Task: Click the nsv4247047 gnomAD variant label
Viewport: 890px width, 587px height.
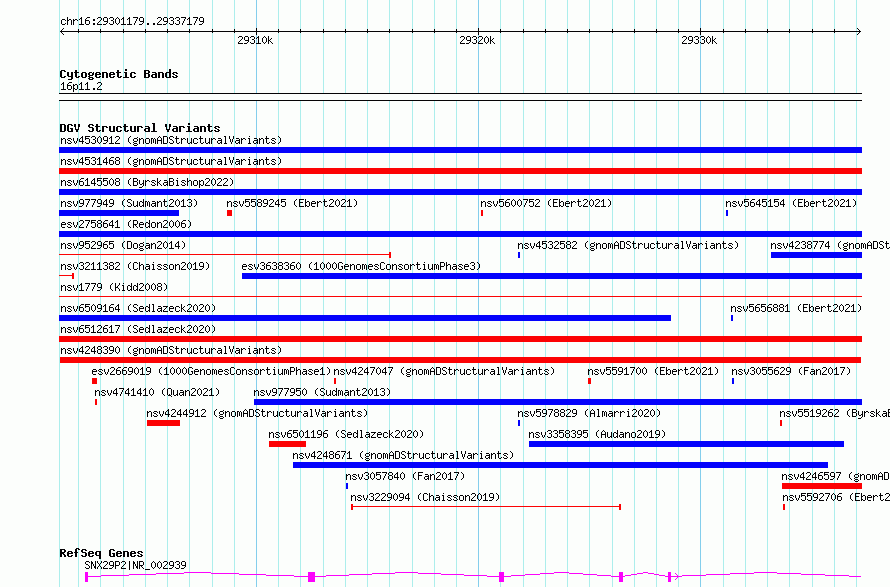Action: 444,371
